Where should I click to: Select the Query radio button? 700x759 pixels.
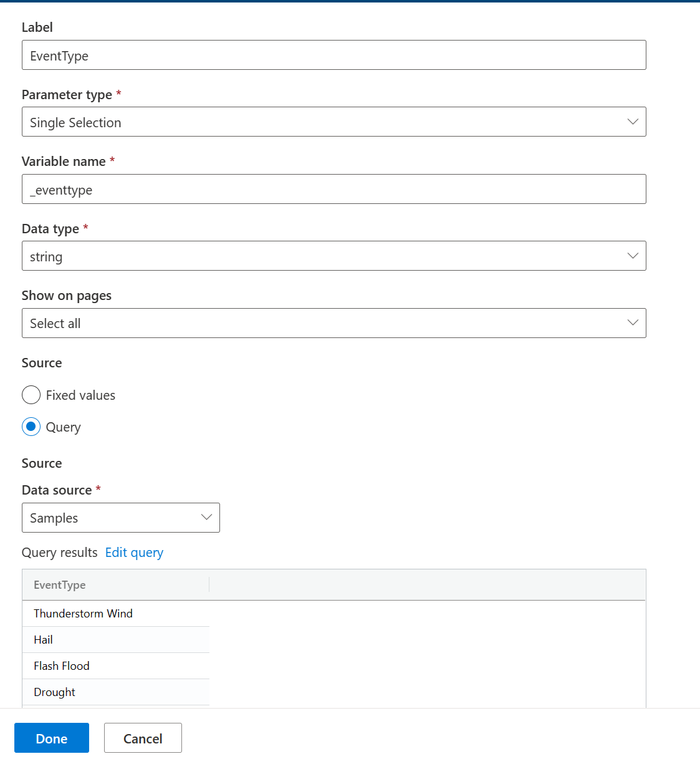(x=31, y=427)
